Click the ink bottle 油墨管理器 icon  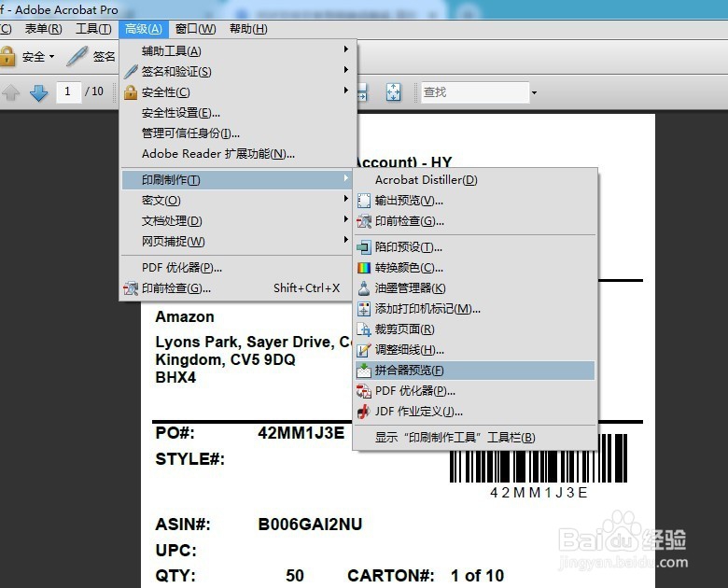[364, 288]
